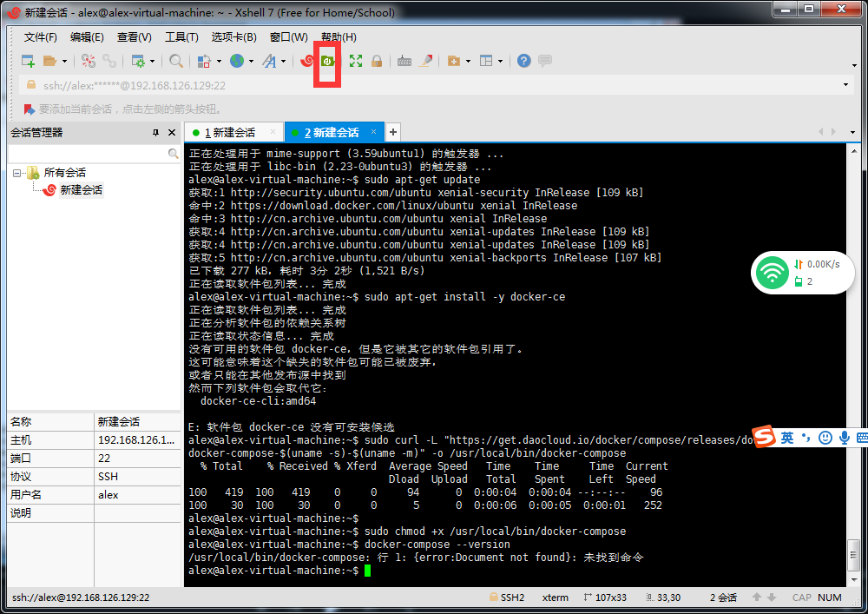
Task: Open the tab list dropdown arrow
Action: pos(852,132)
